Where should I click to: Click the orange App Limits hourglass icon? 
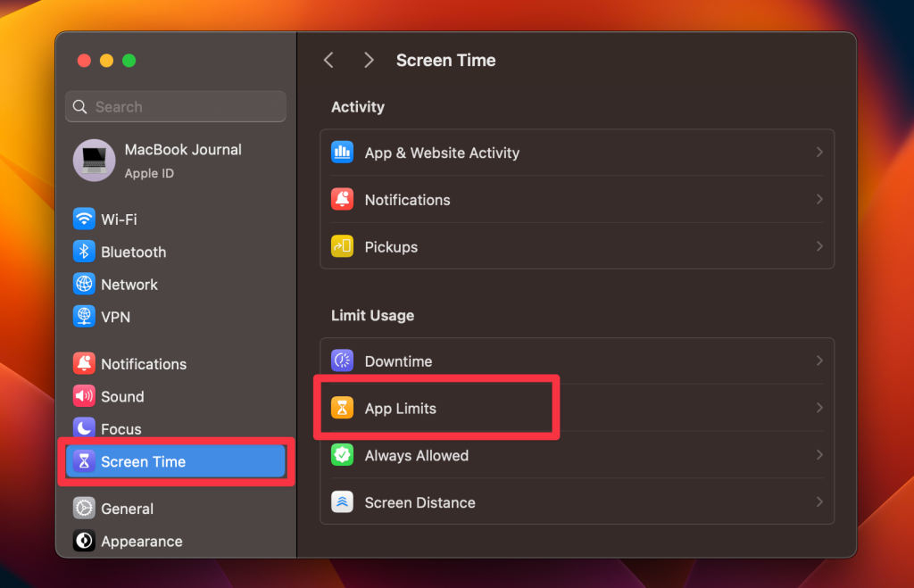point(342,408)
